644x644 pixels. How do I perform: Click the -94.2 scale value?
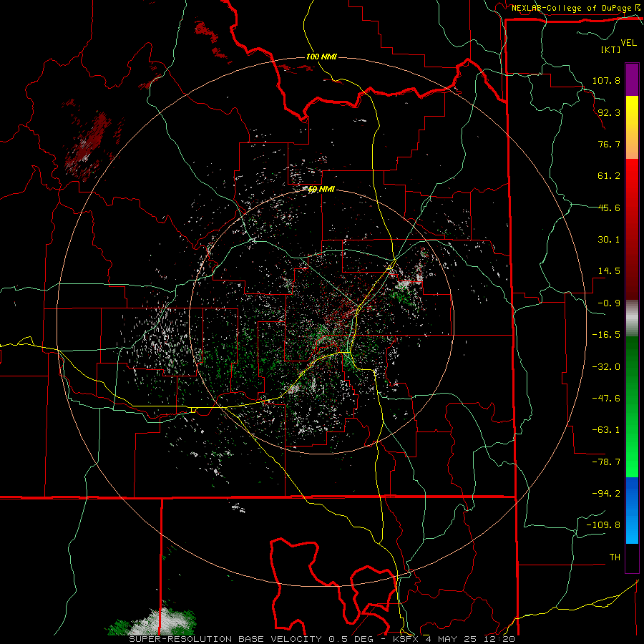tap(606, 494)
